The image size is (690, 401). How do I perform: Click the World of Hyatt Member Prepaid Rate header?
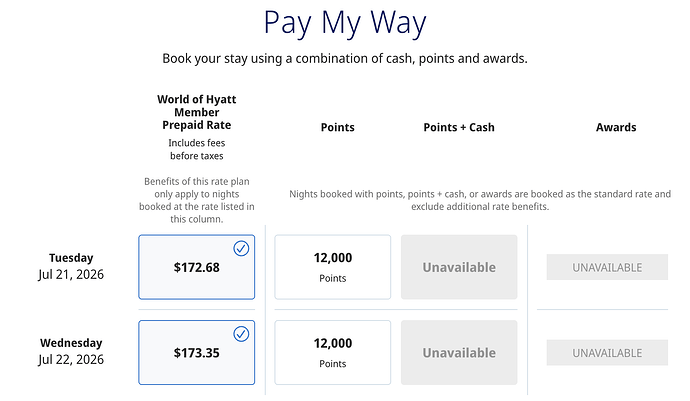[x=196, y=113]
